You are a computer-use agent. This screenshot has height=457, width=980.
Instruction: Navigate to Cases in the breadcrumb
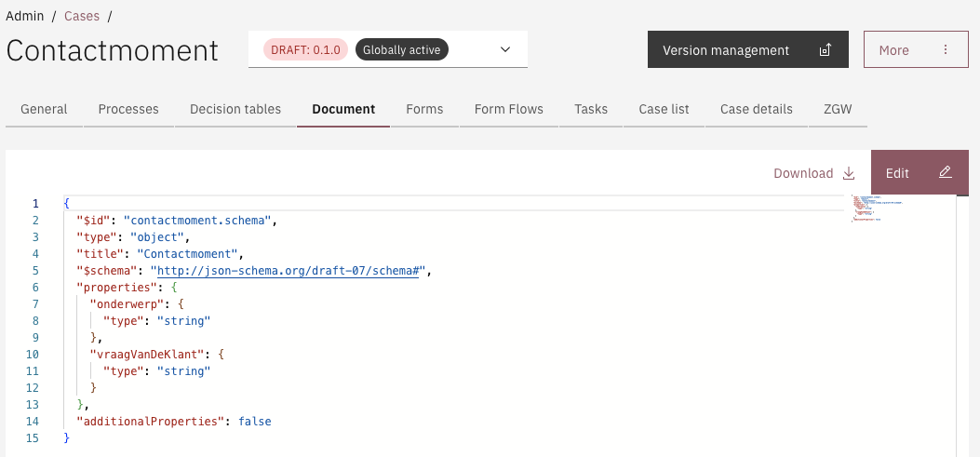tap(81, 16)
